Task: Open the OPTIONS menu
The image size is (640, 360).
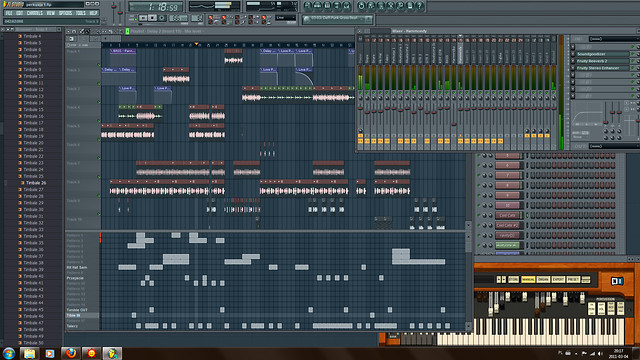Action: [65, 13]
